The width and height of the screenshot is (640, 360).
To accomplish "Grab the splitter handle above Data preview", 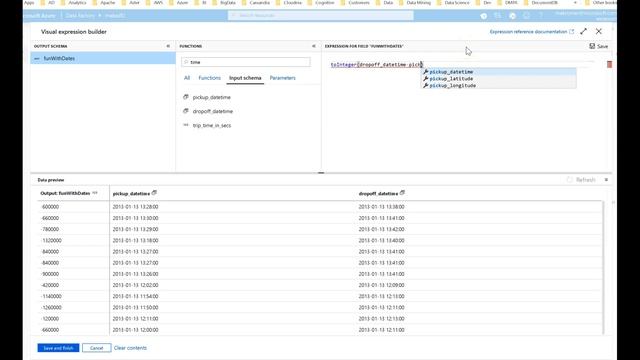I will [321, 173].
